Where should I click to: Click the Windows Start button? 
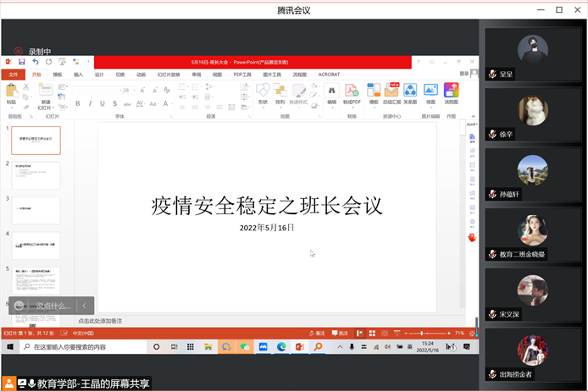(x=10, y=347)
